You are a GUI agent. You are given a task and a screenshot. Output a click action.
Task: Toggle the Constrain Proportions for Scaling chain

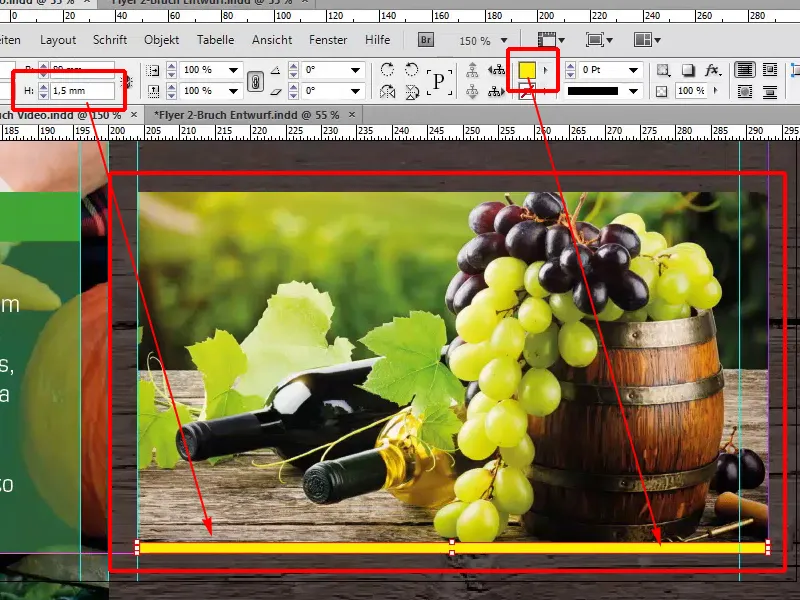(256, 81)
